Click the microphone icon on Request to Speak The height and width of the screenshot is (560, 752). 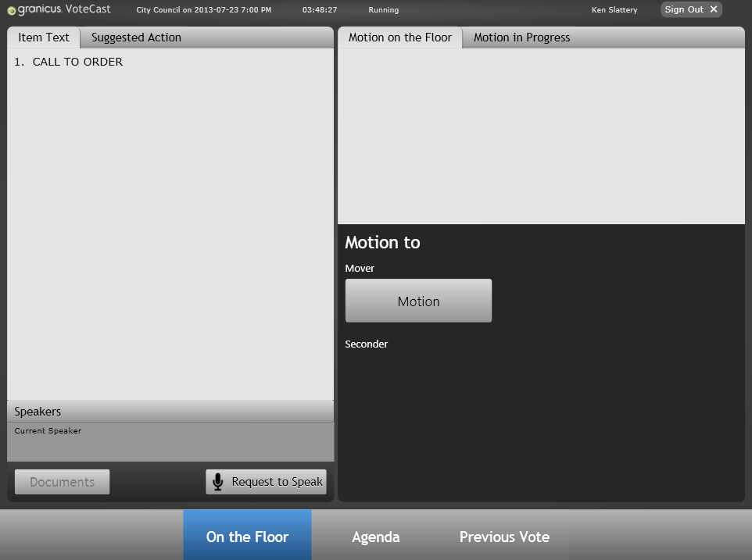(218, 481)
